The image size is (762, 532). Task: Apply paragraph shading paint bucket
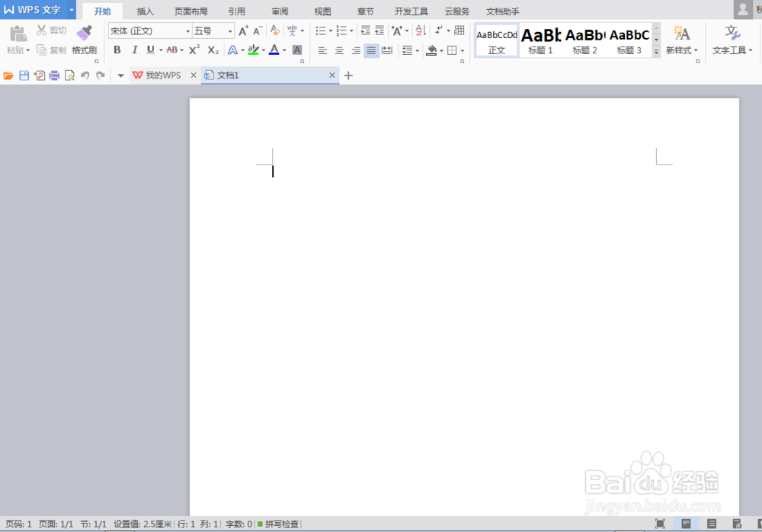[431, 50]
